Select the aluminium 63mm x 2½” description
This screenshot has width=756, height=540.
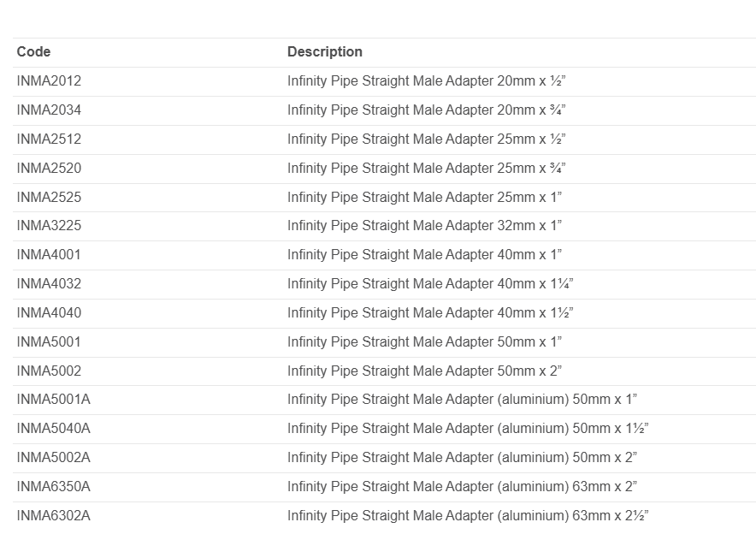[468, 516]
